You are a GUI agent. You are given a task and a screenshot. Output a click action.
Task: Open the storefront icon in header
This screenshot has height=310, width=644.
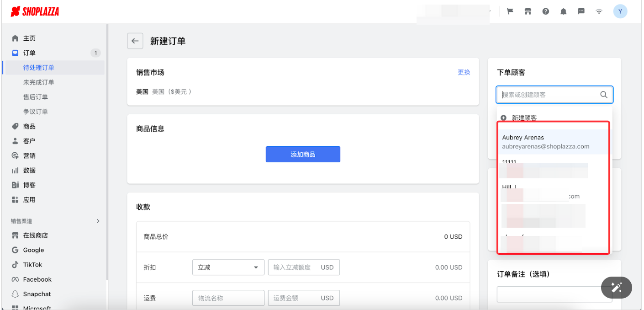[528, 11]
